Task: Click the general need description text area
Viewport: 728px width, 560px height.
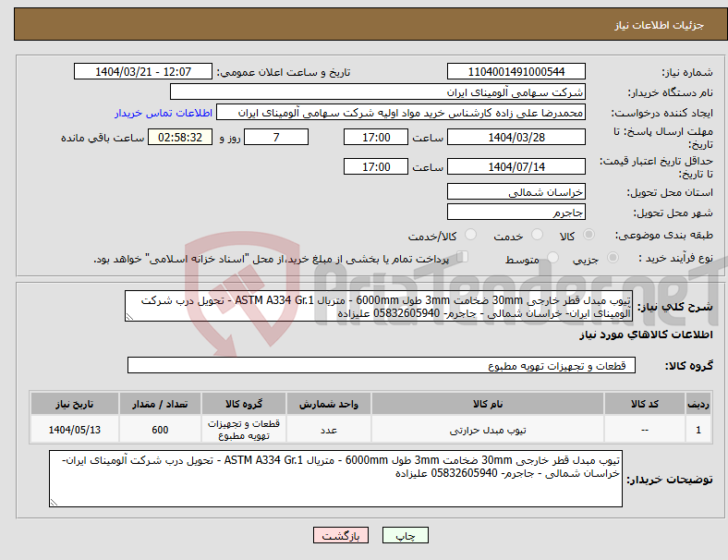Action: pyautogui.click(x=379, y=306)
